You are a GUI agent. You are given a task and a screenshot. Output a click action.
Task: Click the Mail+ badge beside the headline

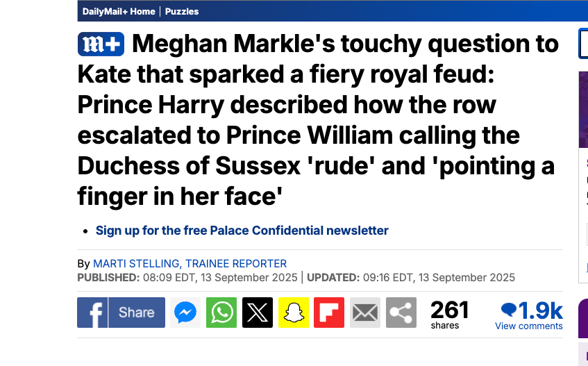pyautogui.click(x=101, y=44)
